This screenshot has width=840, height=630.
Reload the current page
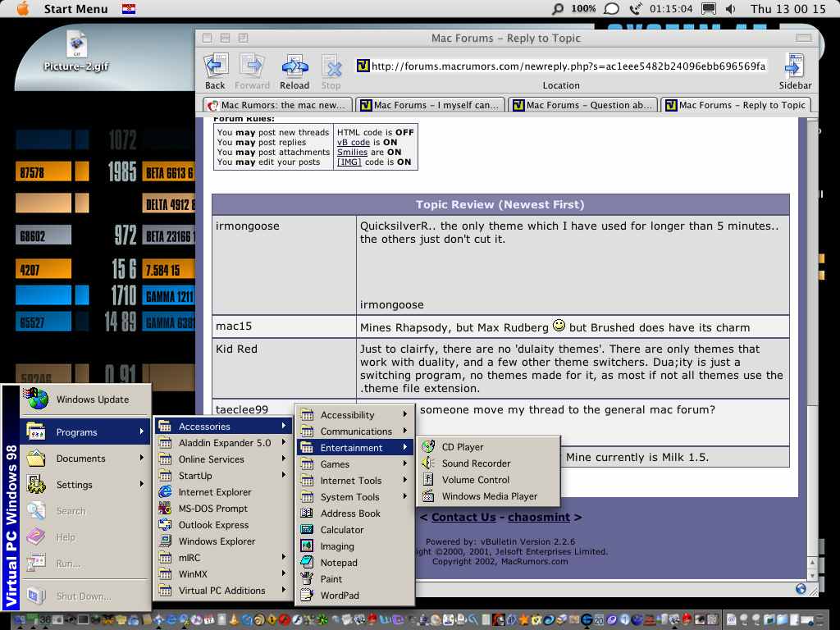click(x=294, y=71)
